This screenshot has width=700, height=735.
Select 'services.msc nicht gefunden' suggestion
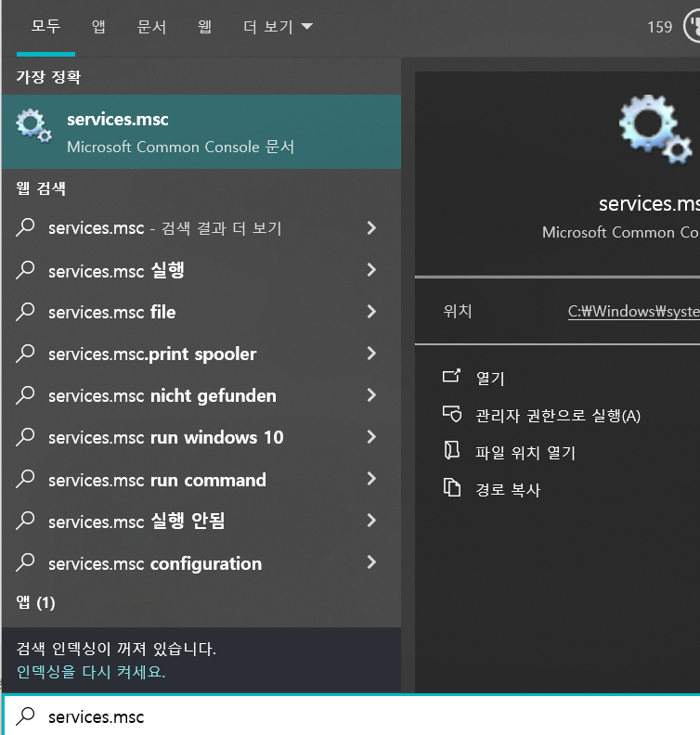click(x=201, y=395)
